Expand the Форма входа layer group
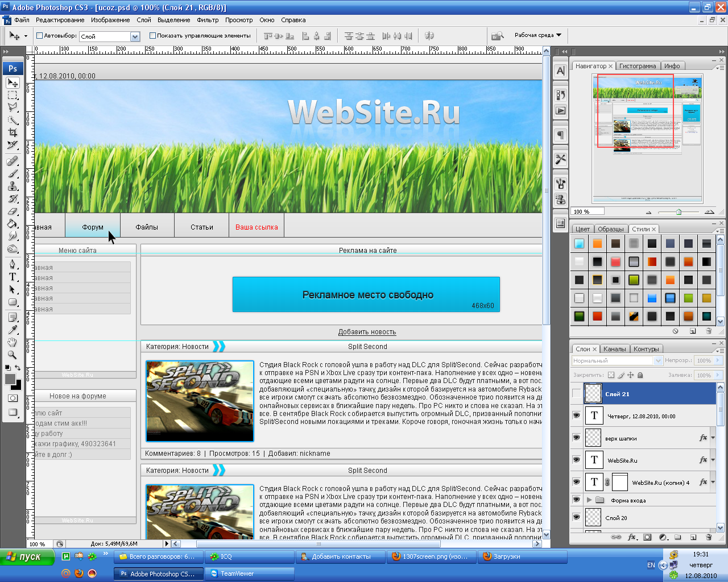The height and width of the screenshot is (582, 728). coord(589,500)
